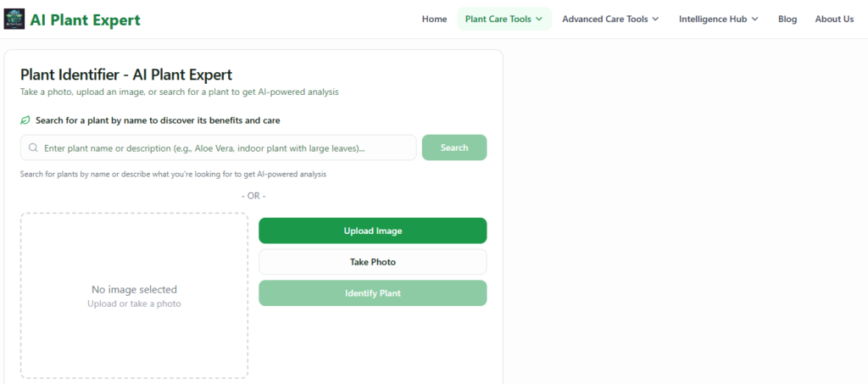This screenshot has width=868, height=384.
Task: Click the magnifying glass icon in the search field
Action: 33,147
